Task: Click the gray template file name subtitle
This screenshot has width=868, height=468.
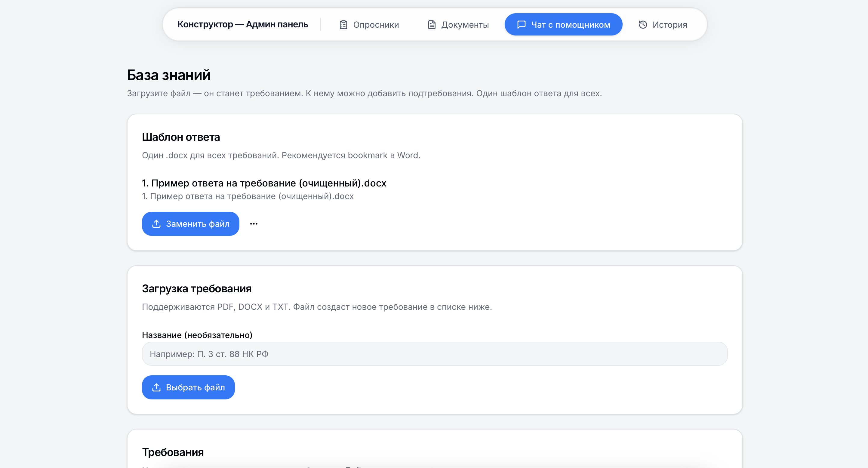Action: click(x=248, y=196)
